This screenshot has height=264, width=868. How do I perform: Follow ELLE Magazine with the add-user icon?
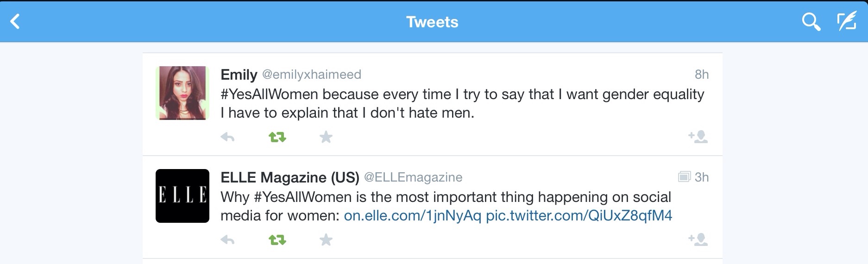tap(698, 239)
